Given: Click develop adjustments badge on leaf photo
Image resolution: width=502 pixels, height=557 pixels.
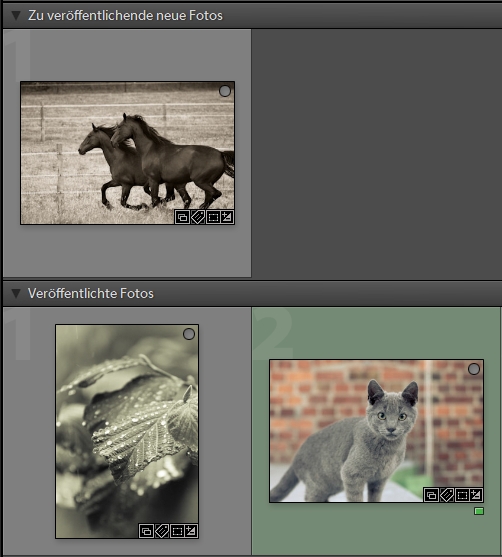Looking at the screenshot, I should (191, 531).
